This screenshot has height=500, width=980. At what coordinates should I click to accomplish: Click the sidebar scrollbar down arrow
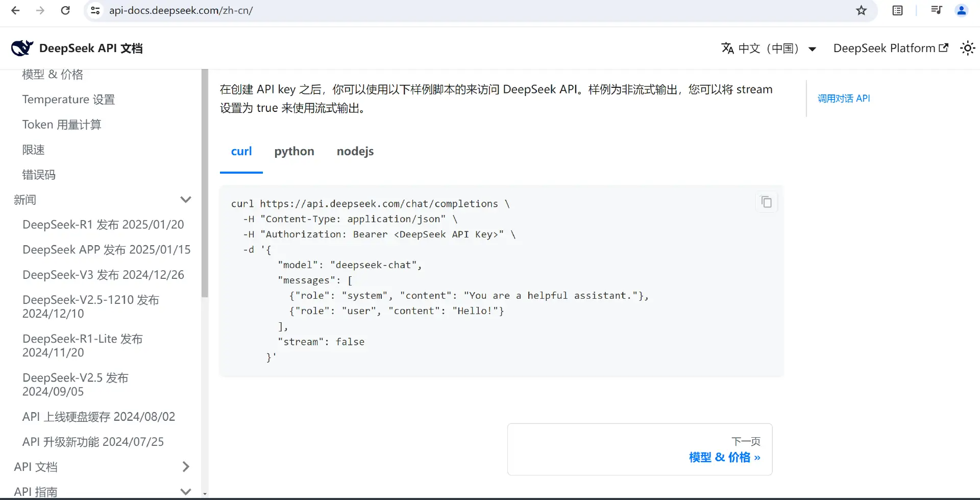tap(205, 494)
